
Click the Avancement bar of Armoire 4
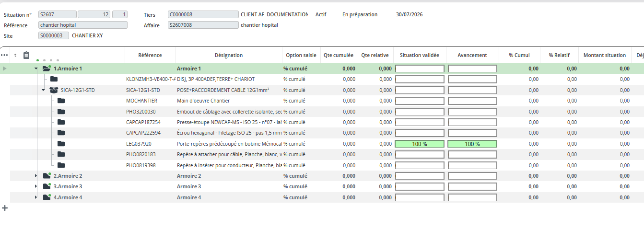coord(472,197)
